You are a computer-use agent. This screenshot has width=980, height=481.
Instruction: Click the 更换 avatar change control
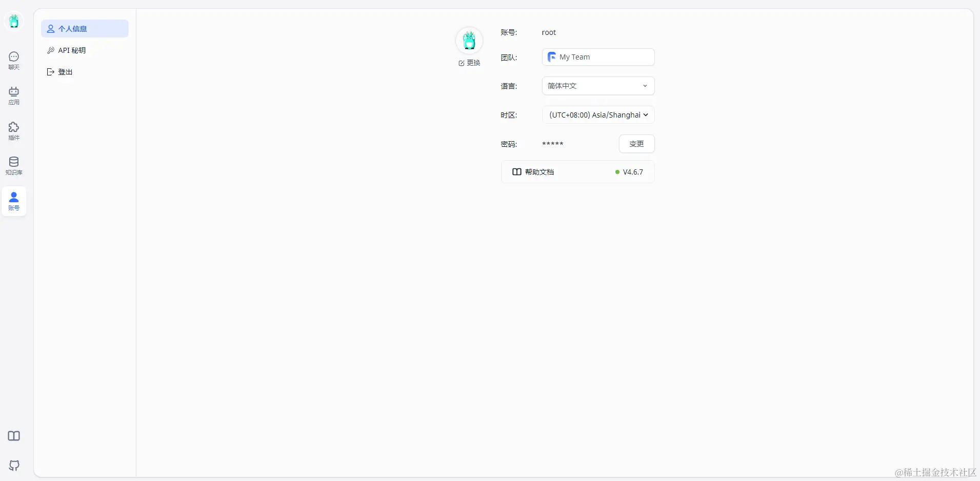[469, 63]
